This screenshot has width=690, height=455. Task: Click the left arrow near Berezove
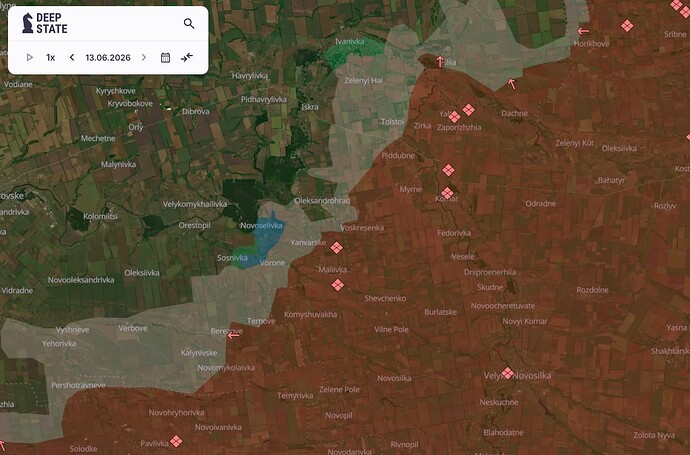pyautogui.click(x=234, y=335)
